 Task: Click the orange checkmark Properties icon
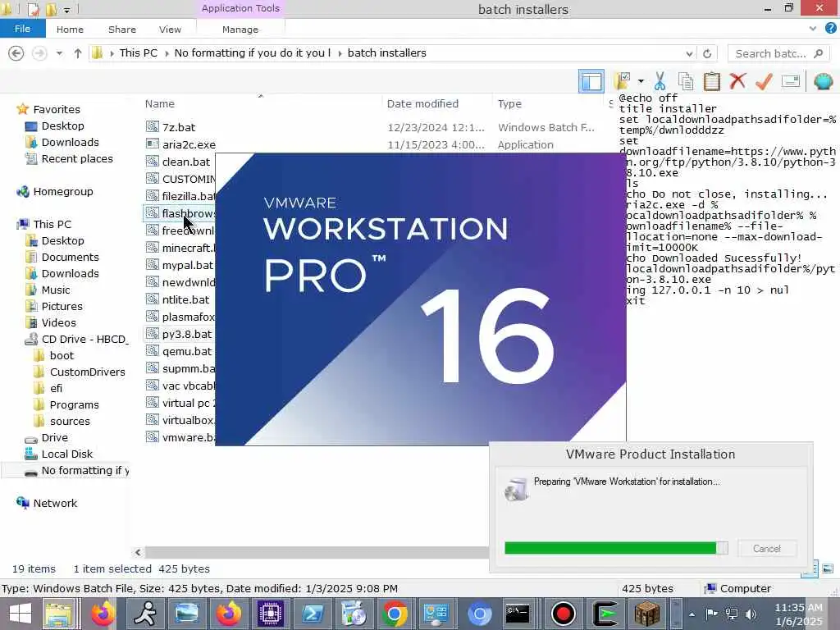764,81
